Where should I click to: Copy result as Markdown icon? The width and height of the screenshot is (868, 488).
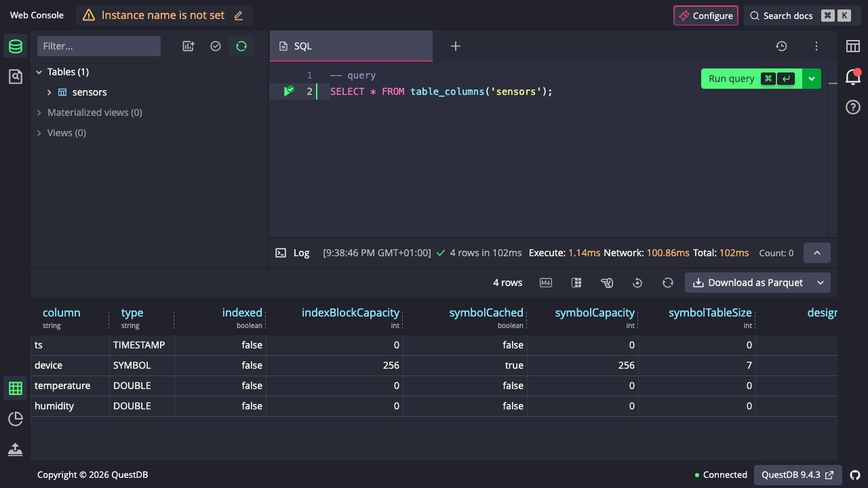click(x=546, y=283)
